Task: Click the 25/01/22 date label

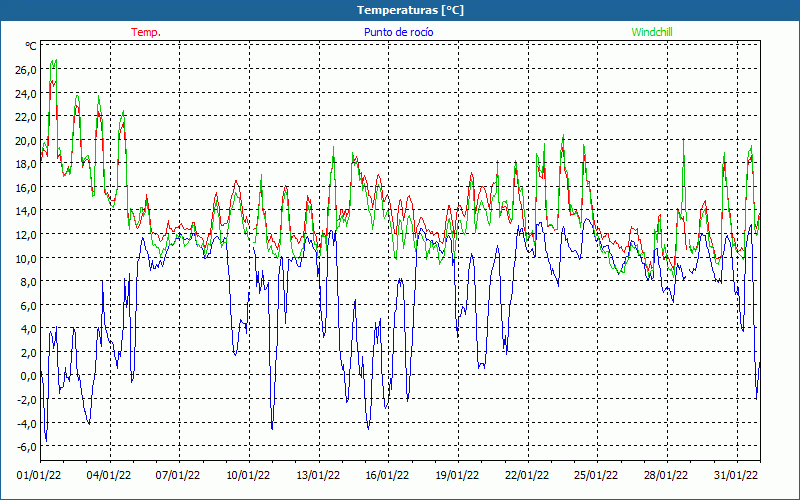Action: point(596,476)
